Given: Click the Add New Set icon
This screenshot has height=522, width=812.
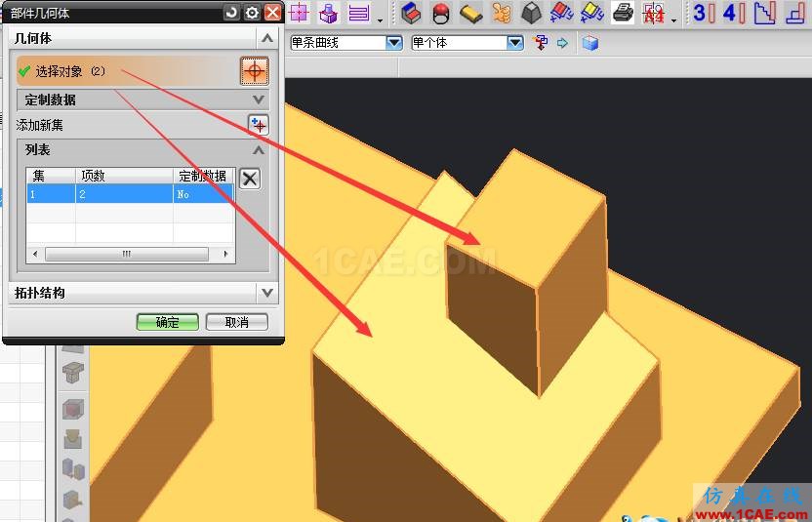Looking at the screenshot, I should pyautogui.click(x=259, y=125).
